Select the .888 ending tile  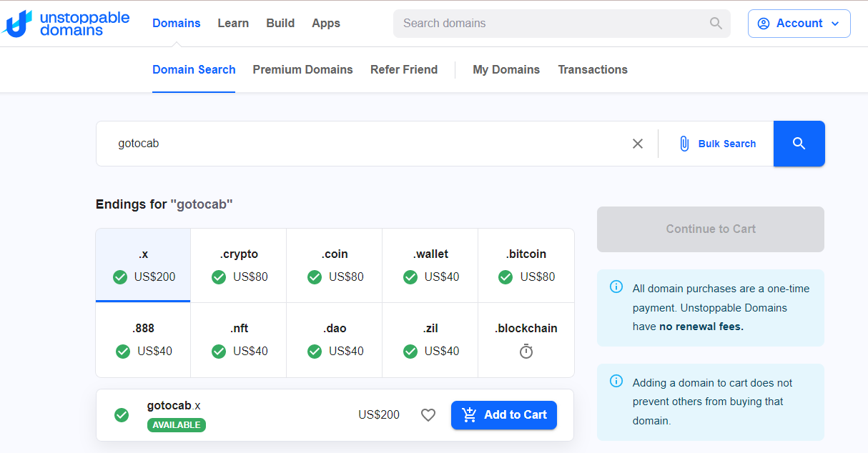(x=143, y=340)
